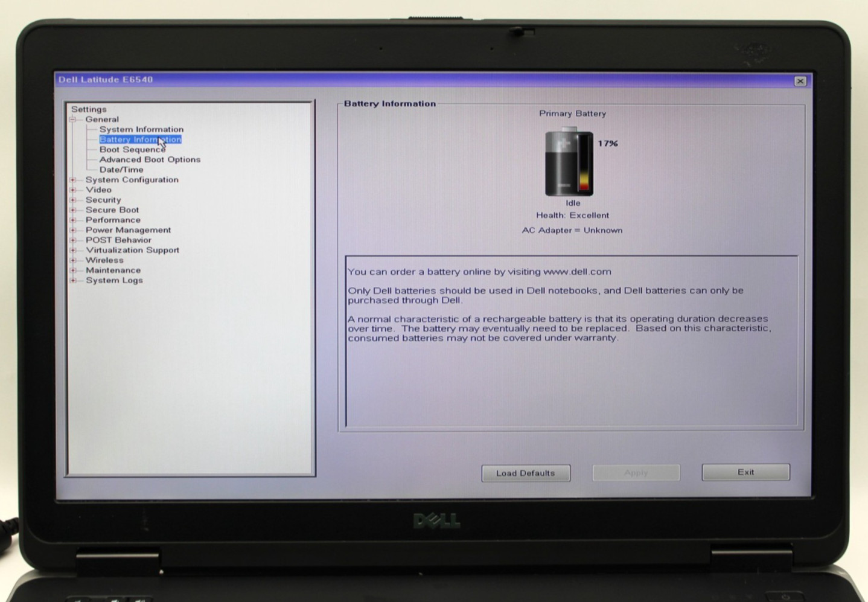Expand the Wireless node
Screen dimensions: 868x602
coord(73,260)
